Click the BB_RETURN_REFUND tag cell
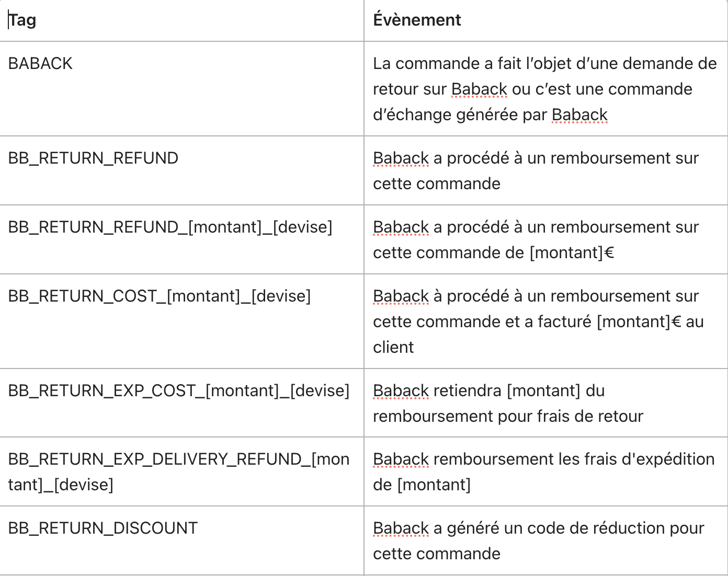This screenshot has width=728, height=576. pos(181,170)
